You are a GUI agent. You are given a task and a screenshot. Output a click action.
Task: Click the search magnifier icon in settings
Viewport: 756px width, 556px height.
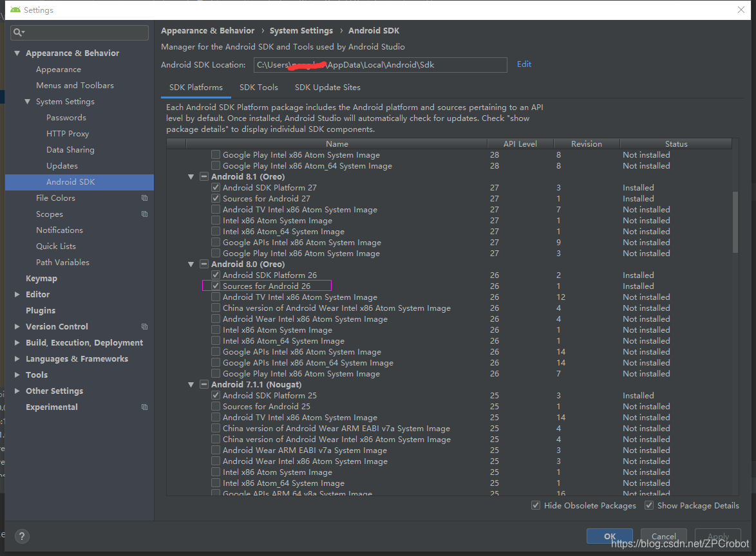(x=18, y=32)
